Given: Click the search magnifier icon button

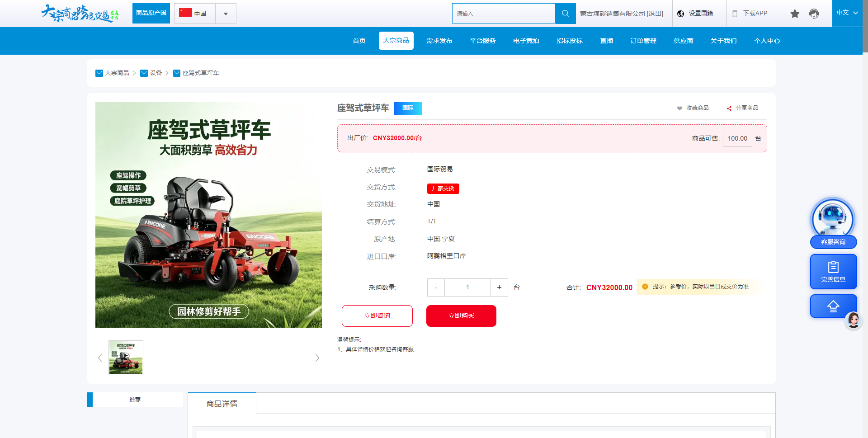Looking at the screenshot, I should (565, 14).
